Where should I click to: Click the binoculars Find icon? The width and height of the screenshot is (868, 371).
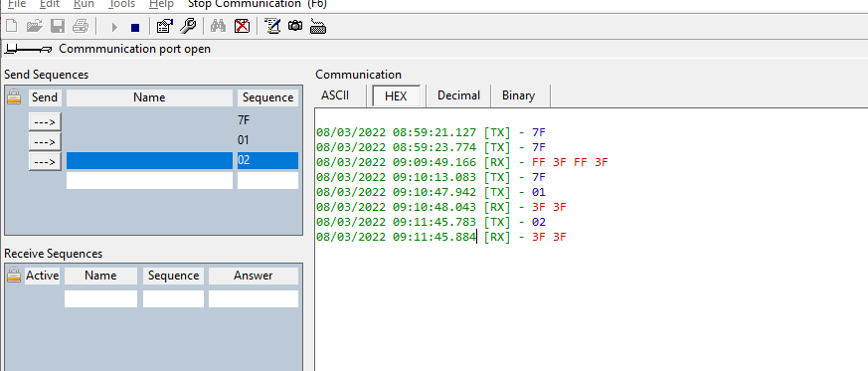pos(218,26)
